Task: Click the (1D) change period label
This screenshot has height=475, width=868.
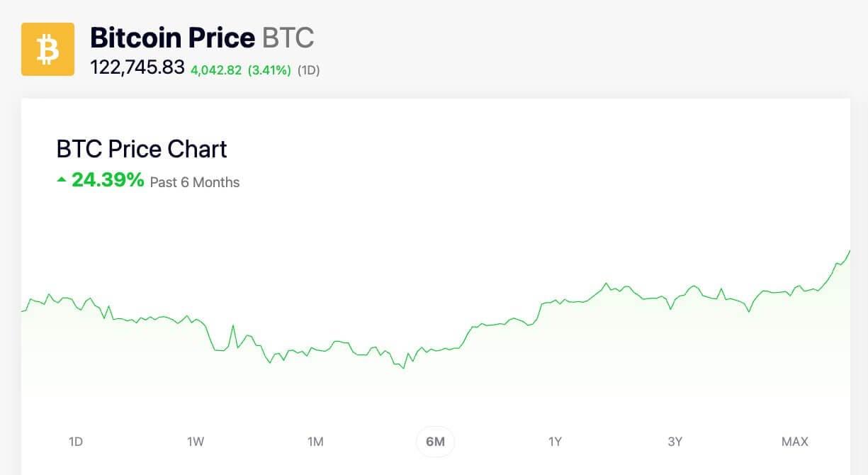Action: 308,71
